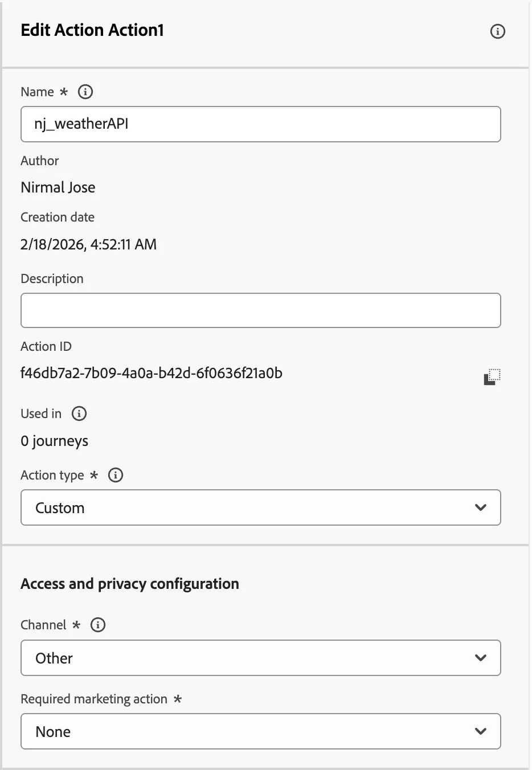Click the author name Nirmal Jose
The height and width of the screenshot is (770, 532).
pyautogui.click(x=58, y=187)
